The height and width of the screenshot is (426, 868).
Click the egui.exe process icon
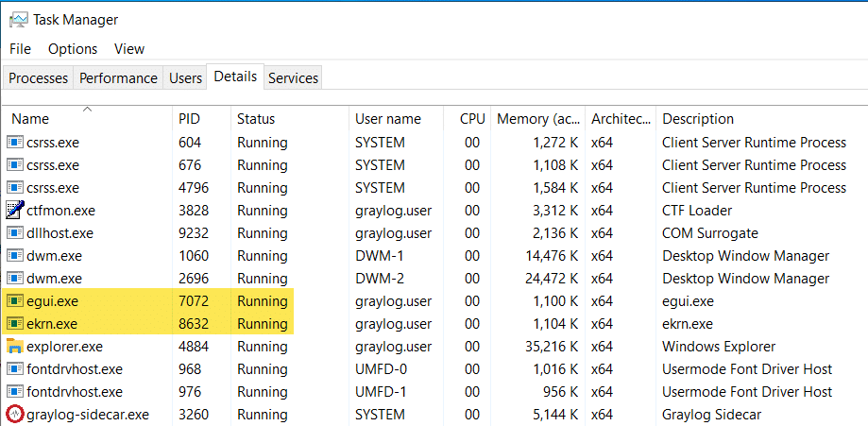(15, 301)
